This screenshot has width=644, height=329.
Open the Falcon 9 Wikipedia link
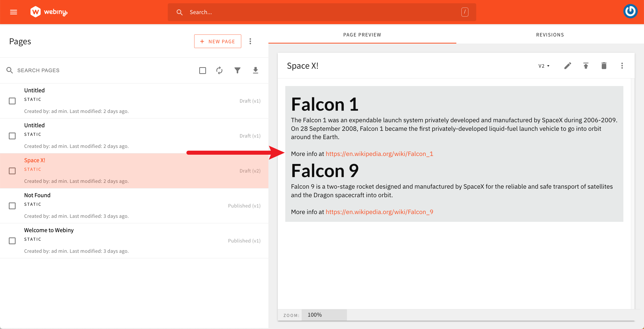click(x=379, y=212)
